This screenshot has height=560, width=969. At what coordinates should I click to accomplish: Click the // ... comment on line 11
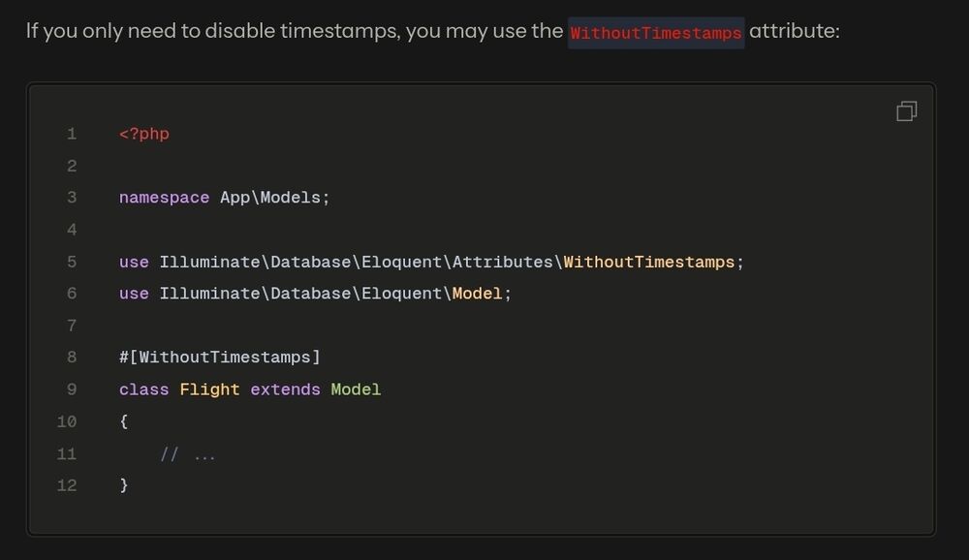pyautogui.click(x=188, y=453)
